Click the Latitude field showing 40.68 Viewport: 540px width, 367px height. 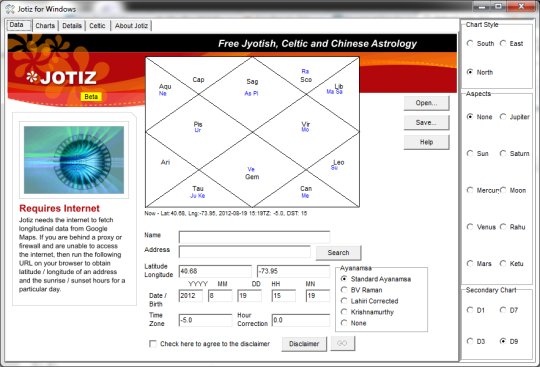point(215,271)
